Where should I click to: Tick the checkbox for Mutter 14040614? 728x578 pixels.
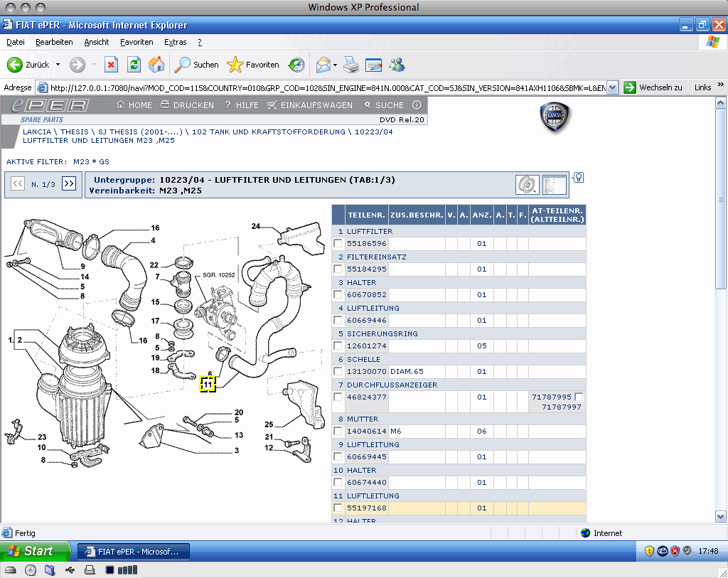tap(338, 432)
